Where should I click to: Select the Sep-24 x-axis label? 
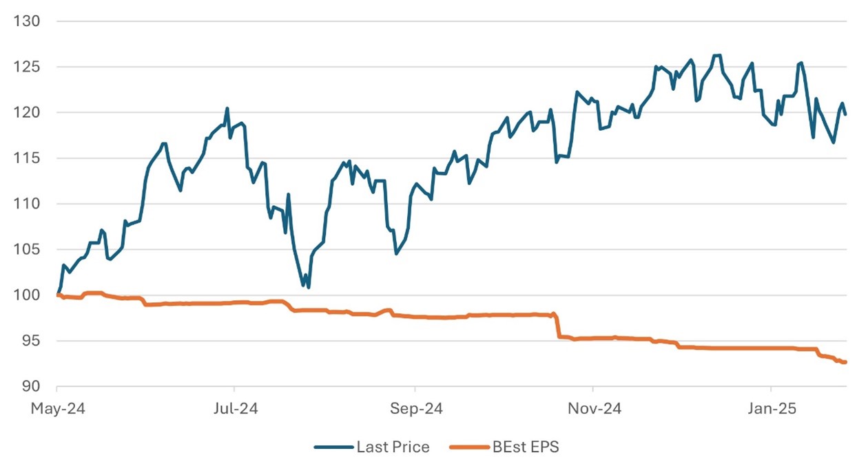[x=415, y=409]
